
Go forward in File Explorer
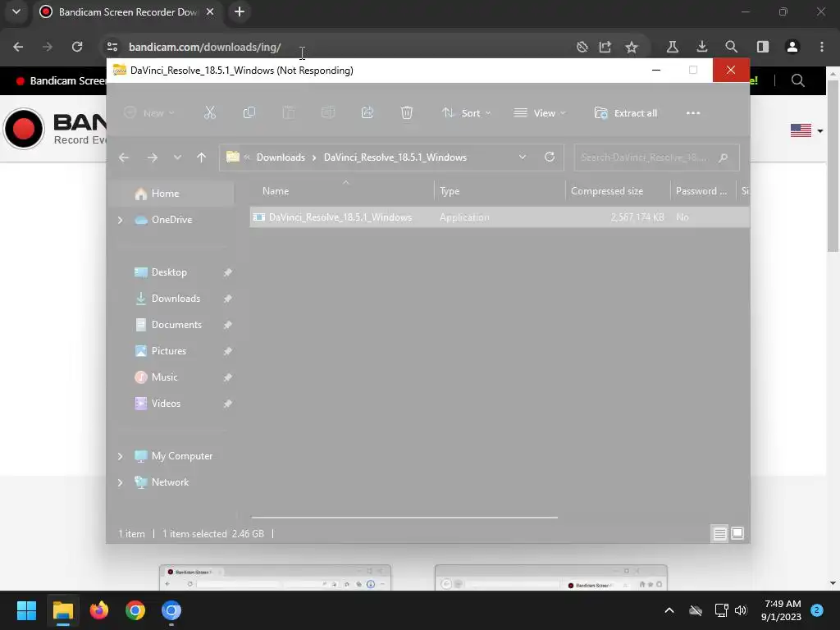152,157
